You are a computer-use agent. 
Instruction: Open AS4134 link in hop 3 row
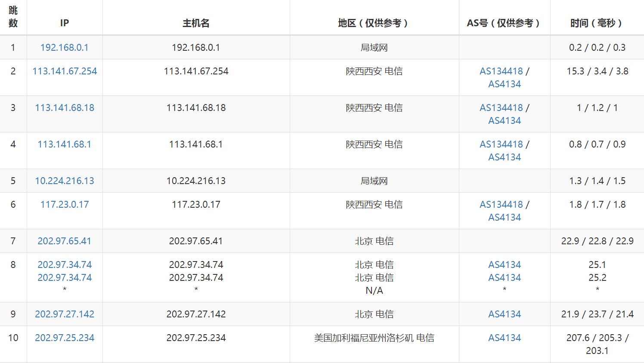[x=505, y=120]
